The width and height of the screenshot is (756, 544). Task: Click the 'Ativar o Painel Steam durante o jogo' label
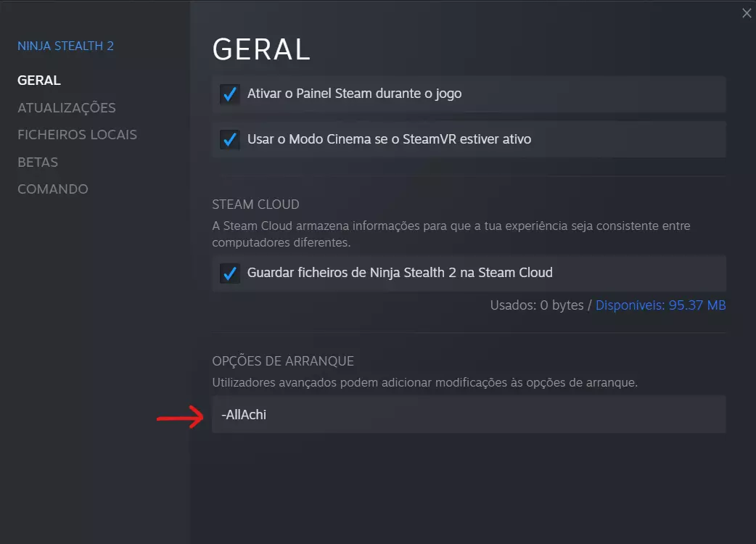pos(354,94)
